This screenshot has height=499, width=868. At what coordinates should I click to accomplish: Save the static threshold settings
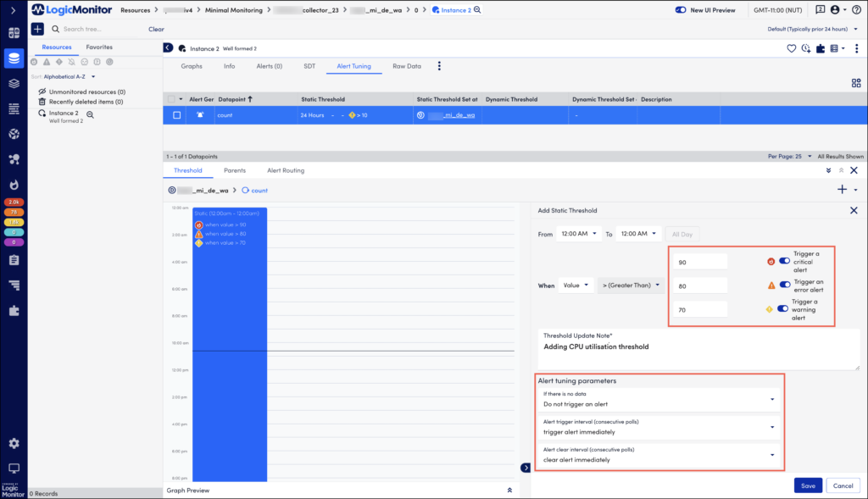[807, 485]
